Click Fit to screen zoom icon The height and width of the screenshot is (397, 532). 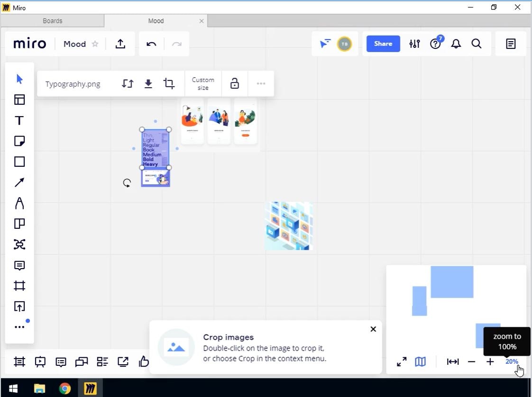click(x=453, y=362)
